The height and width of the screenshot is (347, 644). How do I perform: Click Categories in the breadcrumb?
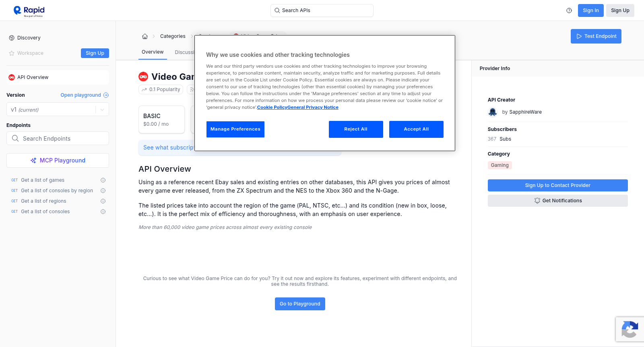coord(173,36)
